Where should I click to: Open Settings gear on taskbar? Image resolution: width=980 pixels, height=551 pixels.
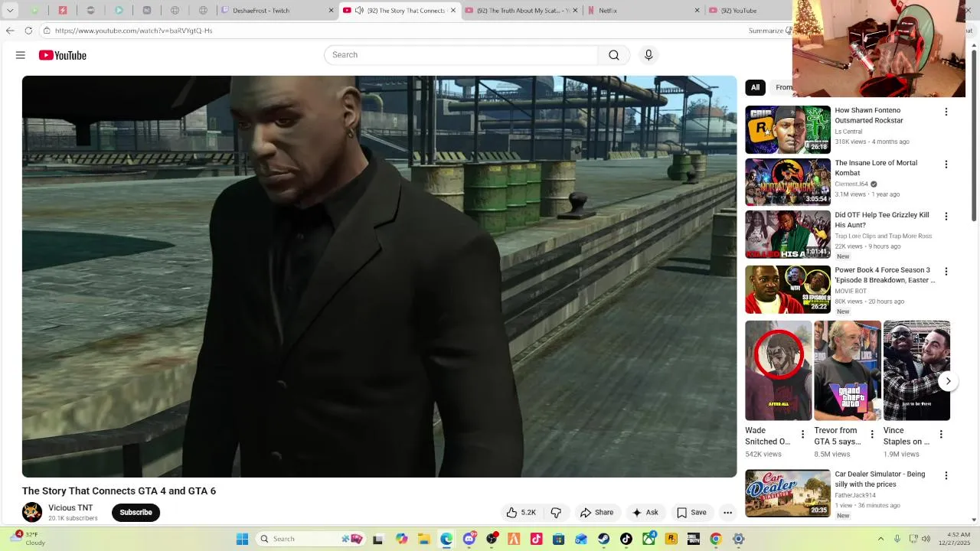[739, 539]
